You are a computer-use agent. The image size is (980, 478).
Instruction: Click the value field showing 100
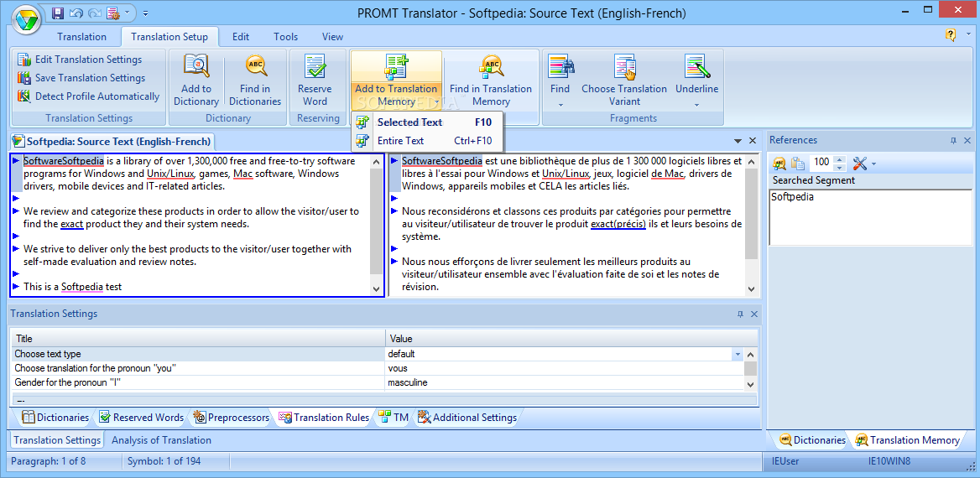[822, 163]
